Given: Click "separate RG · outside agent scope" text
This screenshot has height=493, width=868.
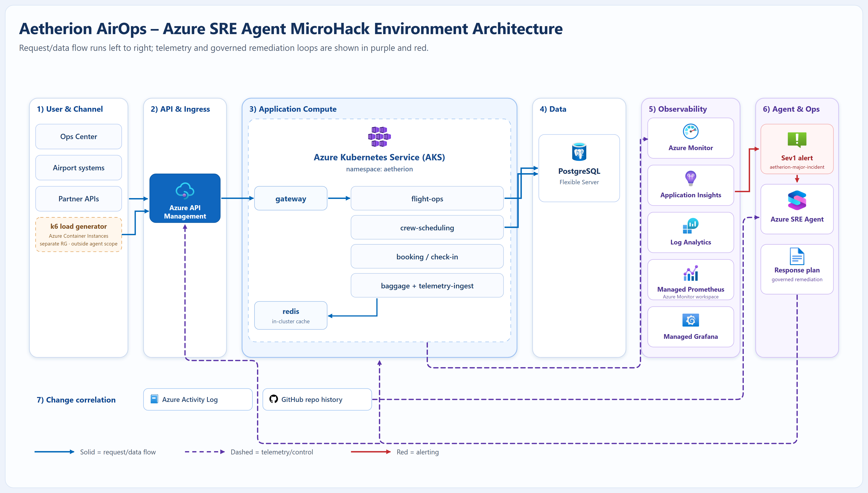Looking at the screenshot, I should click(79, 244).
